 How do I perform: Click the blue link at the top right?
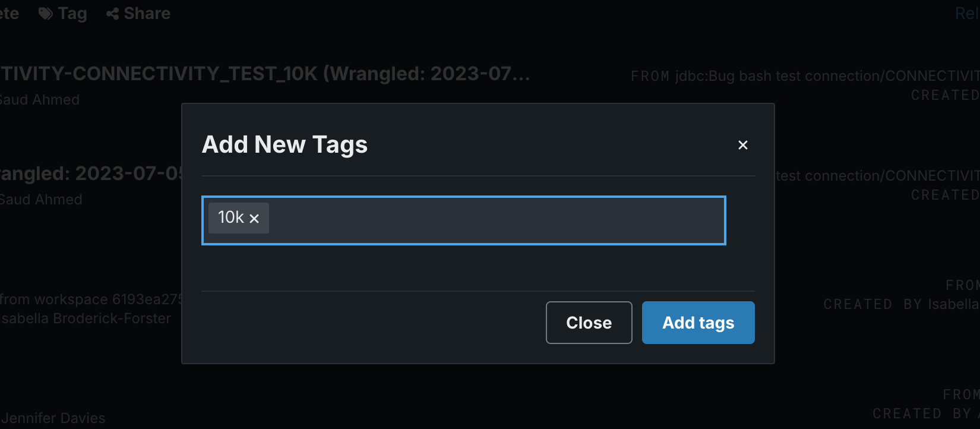(966, 14)
